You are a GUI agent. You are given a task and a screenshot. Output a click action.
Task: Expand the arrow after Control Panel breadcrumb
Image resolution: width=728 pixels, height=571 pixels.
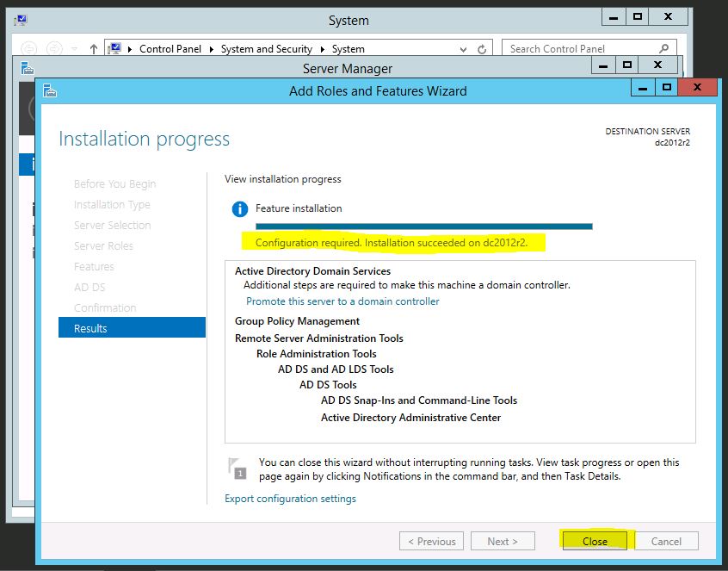coord(211,49)
